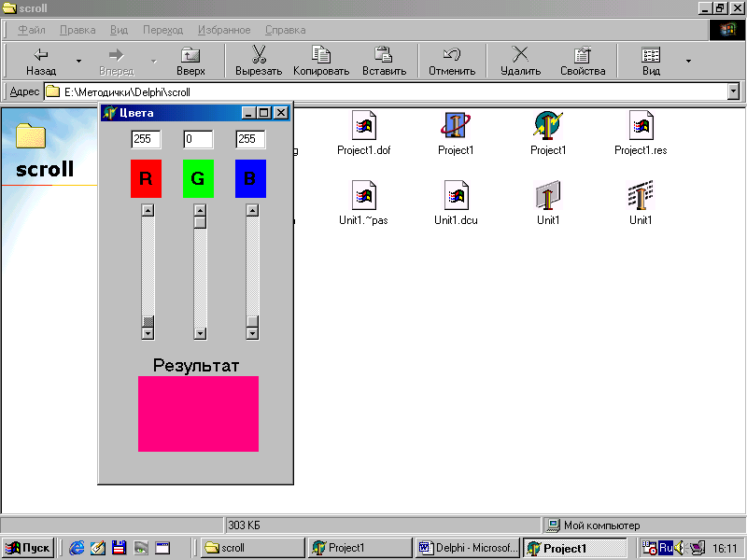
Task: Click the Цвета window title icon
Action: [109, 113]
